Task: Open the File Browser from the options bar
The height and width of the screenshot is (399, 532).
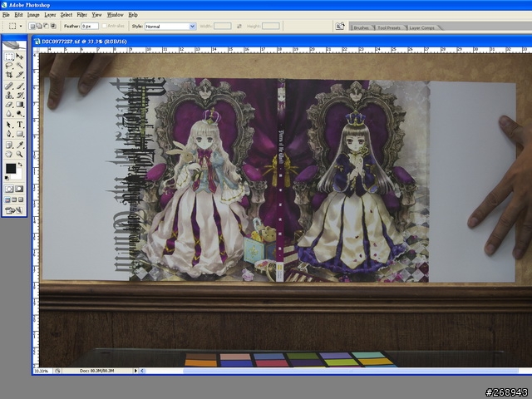Action: pos(340,26)
